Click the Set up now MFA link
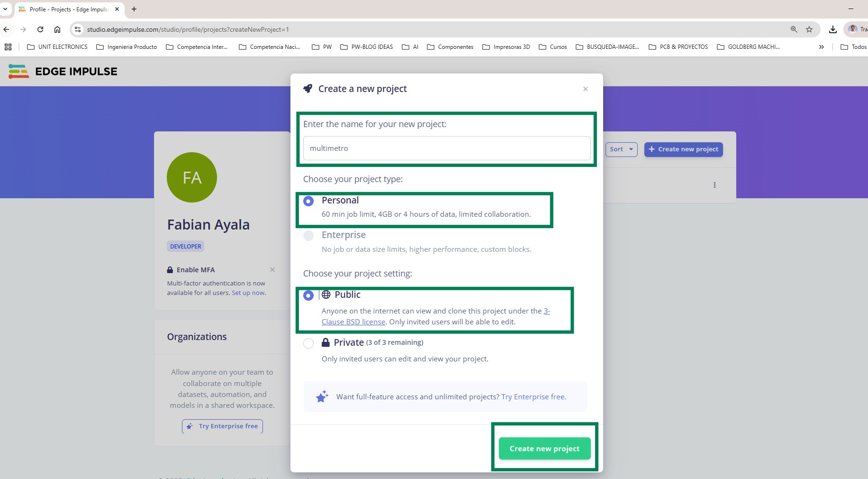This screenshot has width=868, height=479. (x=248, y=293)
